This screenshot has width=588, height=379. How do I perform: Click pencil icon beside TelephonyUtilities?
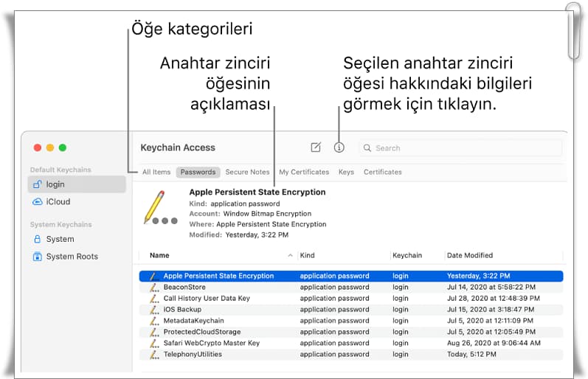(x=154, y=355)
